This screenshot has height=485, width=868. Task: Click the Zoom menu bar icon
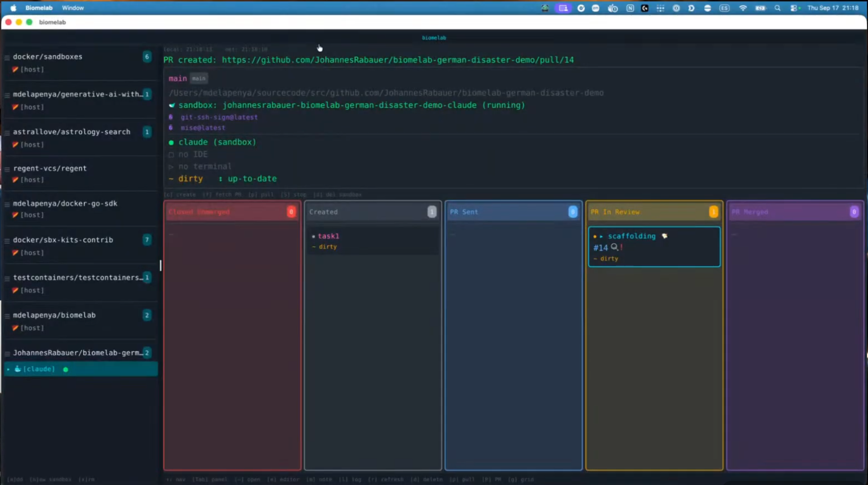pyautogui.click(x=595, y=8)
